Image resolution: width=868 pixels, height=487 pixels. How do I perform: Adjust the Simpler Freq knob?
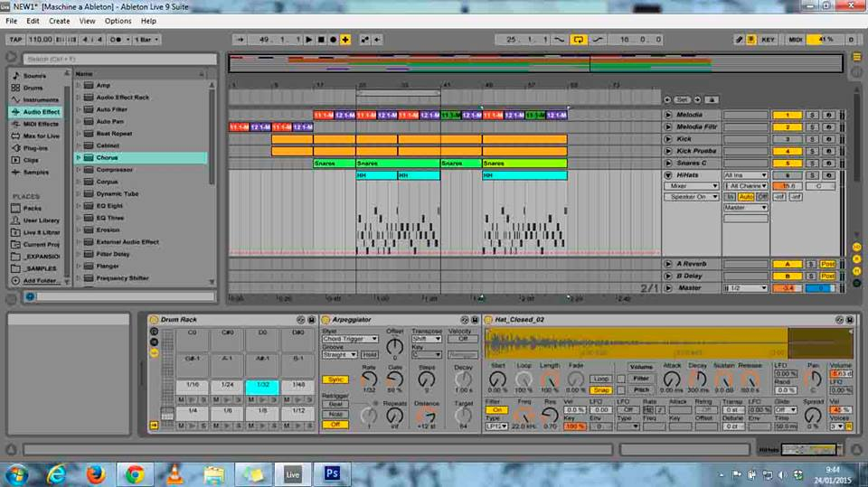point(524,416)
